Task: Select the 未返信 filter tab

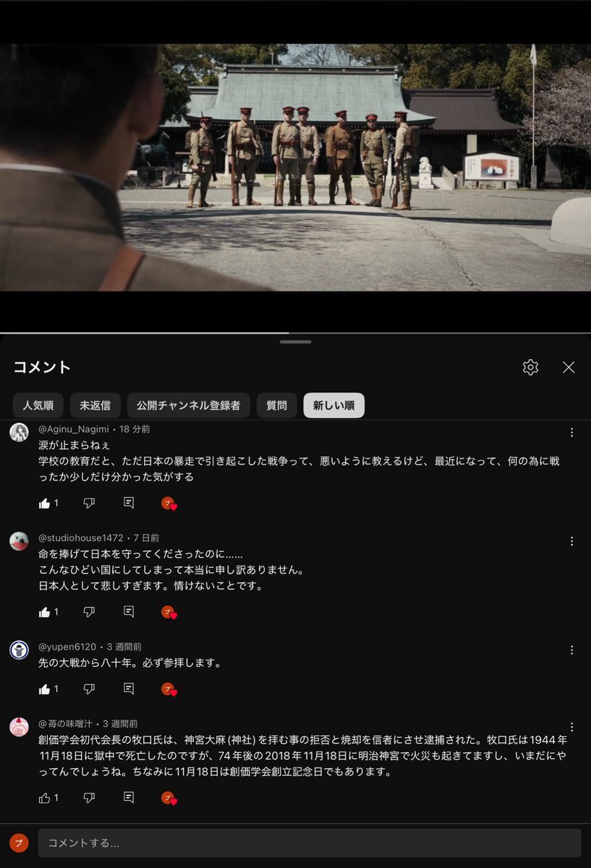Action: (95, 405)
